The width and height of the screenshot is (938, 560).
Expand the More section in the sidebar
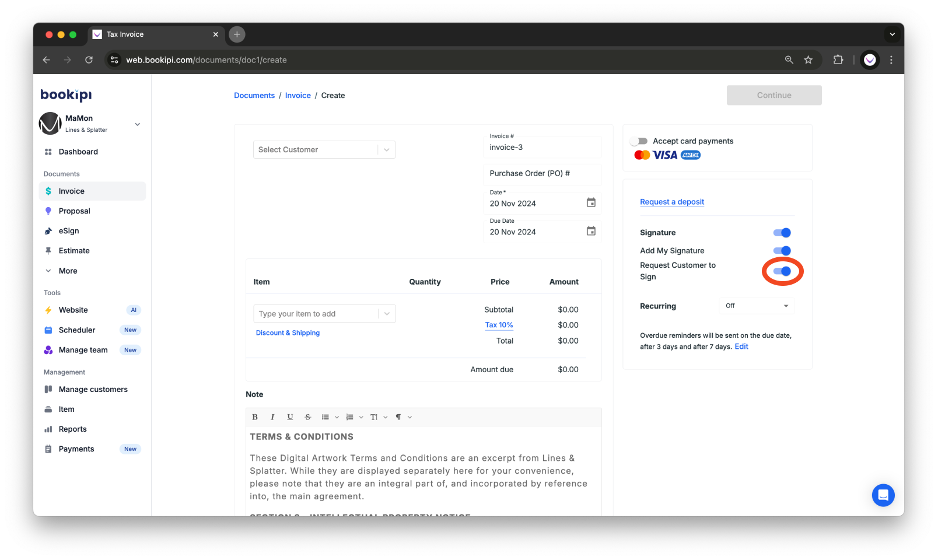coord(68,270)
